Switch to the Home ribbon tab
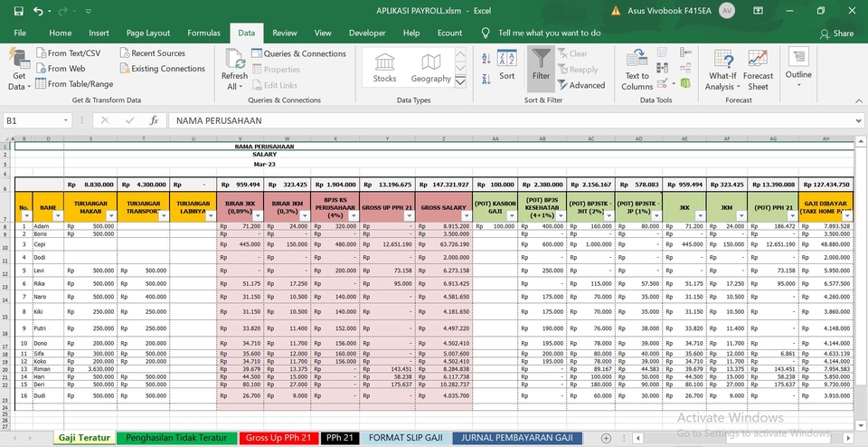Viewport: 868px width, 447px height. coord(60,33)
